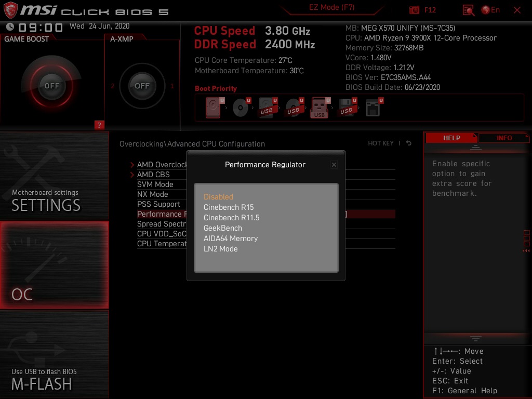
Task: Toggle the A-XMP knob
Action: click(x=142, y=86)
